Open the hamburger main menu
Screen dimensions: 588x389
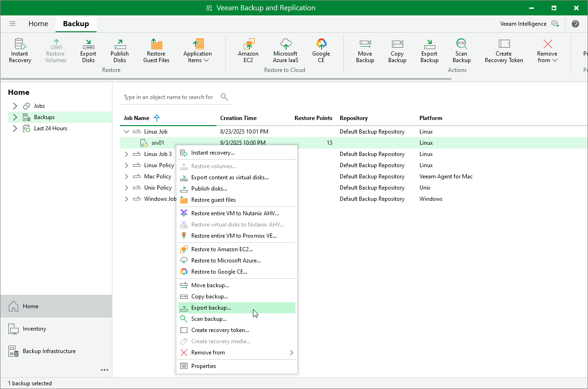click(x=13, y=24)
